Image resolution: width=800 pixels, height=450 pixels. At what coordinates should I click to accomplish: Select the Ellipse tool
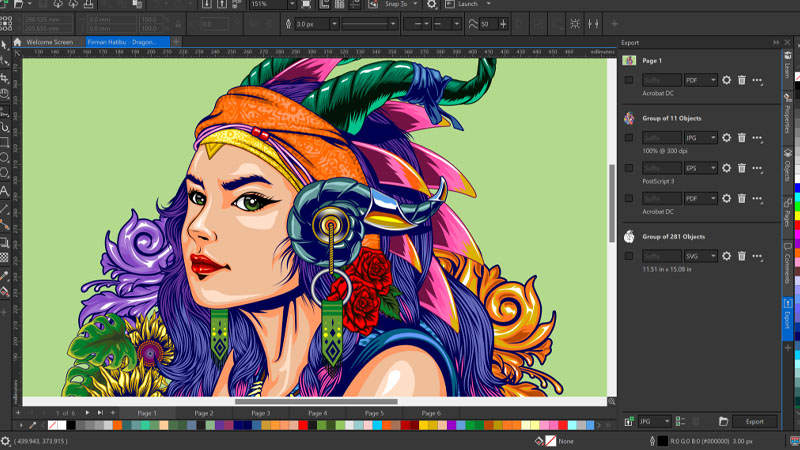coord(5,158)
